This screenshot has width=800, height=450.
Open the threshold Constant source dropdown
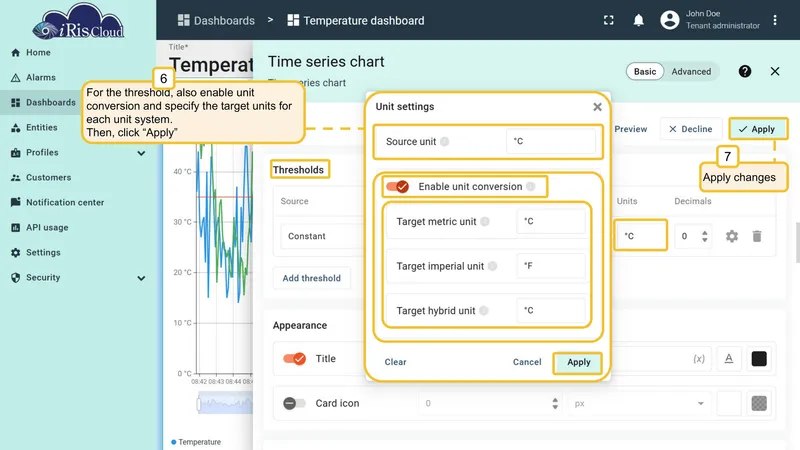coord(322,236)
